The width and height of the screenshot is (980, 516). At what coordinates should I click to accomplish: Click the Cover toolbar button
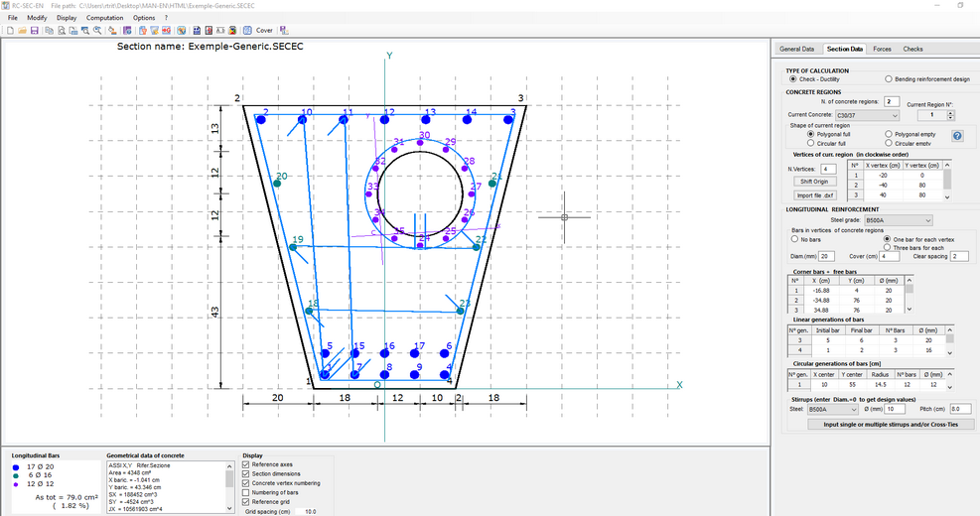264,30
